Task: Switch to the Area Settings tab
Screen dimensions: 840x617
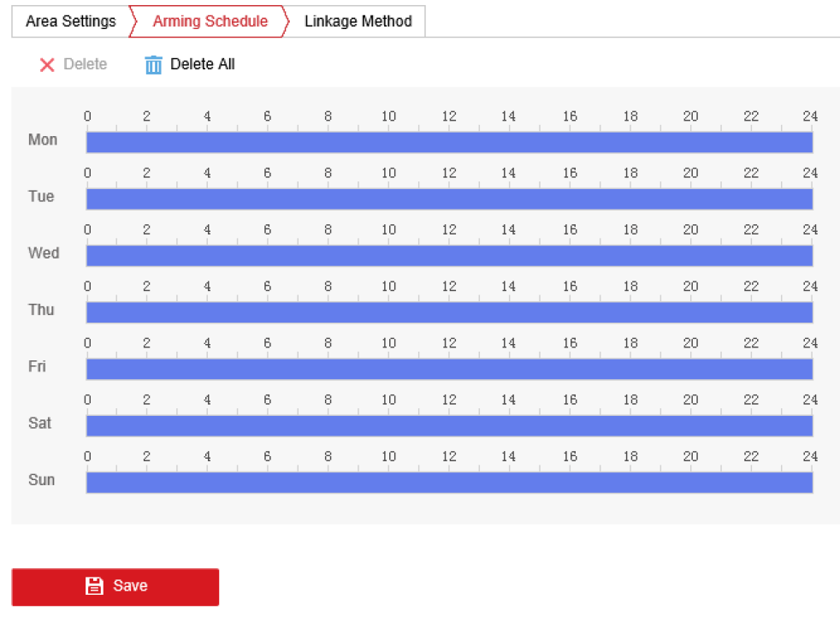Action: coord(71,21)
